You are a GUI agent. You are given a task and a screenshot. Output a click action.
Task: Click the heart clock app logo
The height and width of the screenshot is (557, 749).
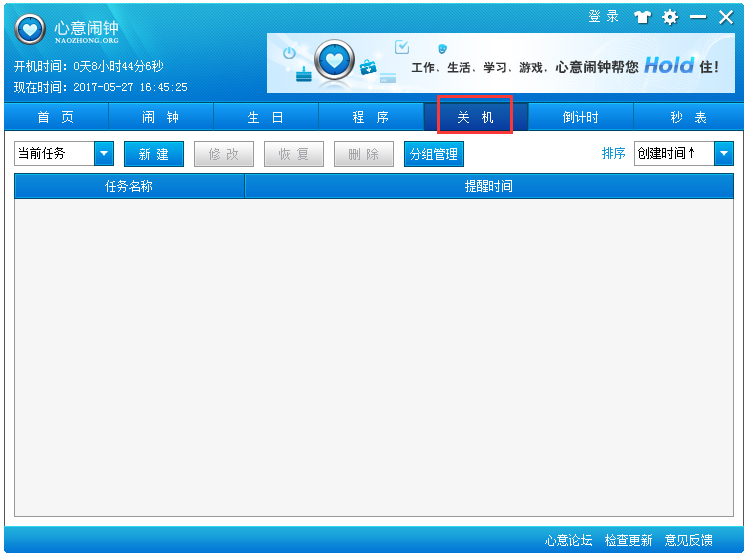(31, 30)
